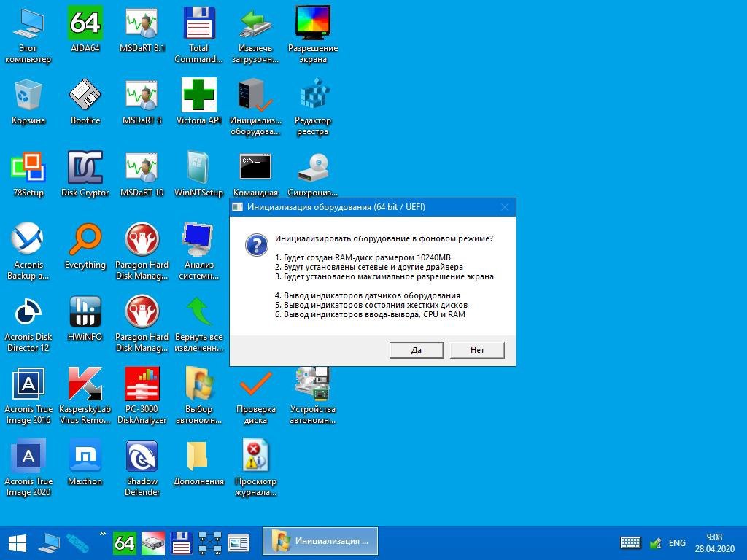Select the Извлечь загрузочн... desktop icon
The image size is (747, 560).
pyautogui.click(x=255, y=35)
